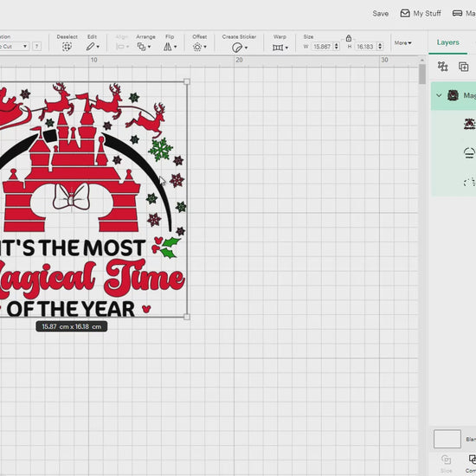Viewport: 476px width, 476px height.
Task: Click the green snowflake in design
Action: coord(160,150)
